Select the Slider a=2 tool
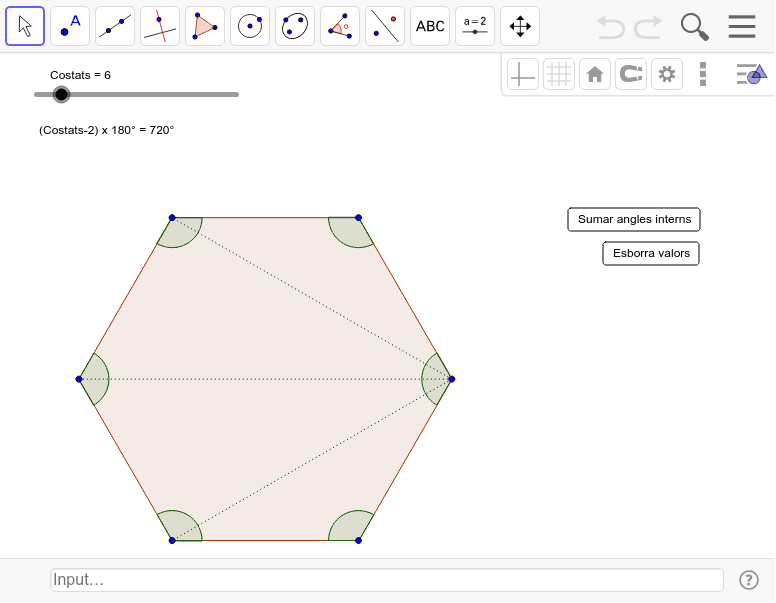 point(475,26)
